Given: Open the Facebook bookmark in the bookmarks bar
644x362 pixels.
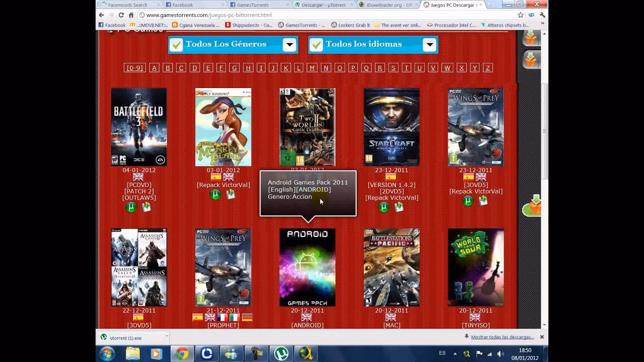Looking at the screenshot, I should click(112, 25).
